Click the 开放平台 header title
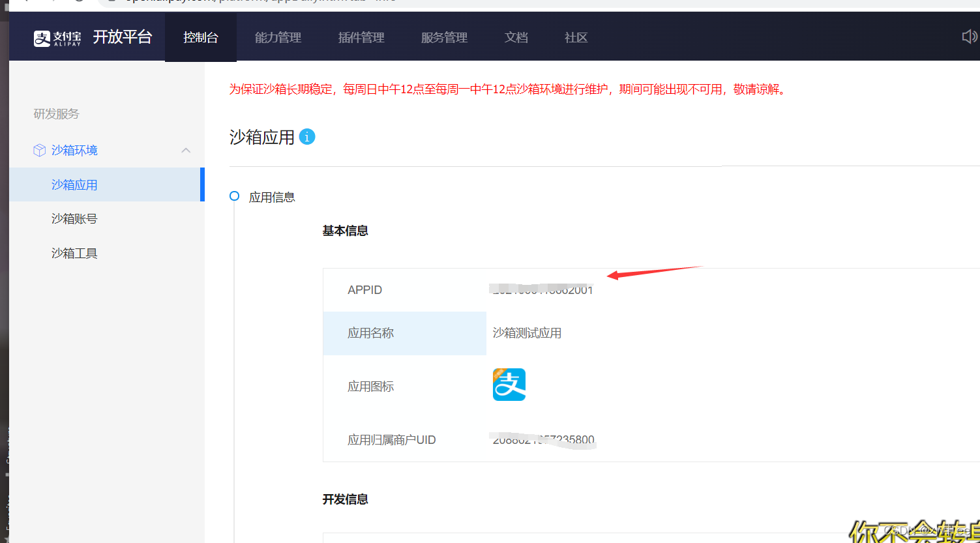The height and width of the screenshot is (543, 980). click(x=122, y=37)
